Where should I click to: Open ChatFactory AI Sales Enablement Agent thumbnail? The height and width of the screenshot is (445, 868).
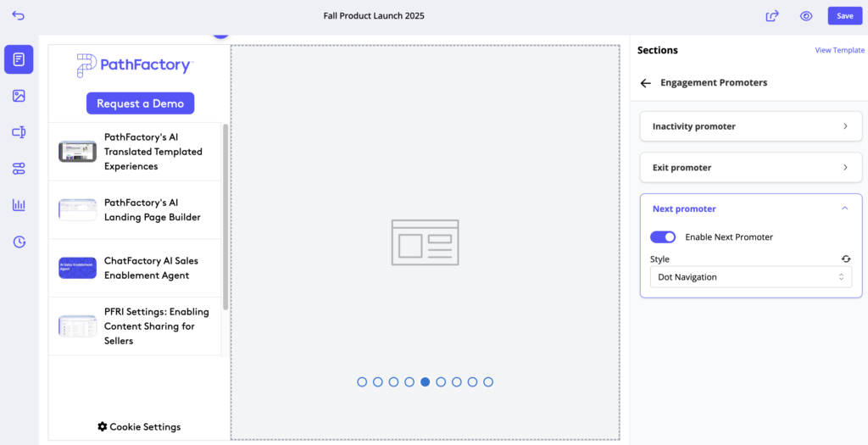pyautogui.click(x=77, y=268)
